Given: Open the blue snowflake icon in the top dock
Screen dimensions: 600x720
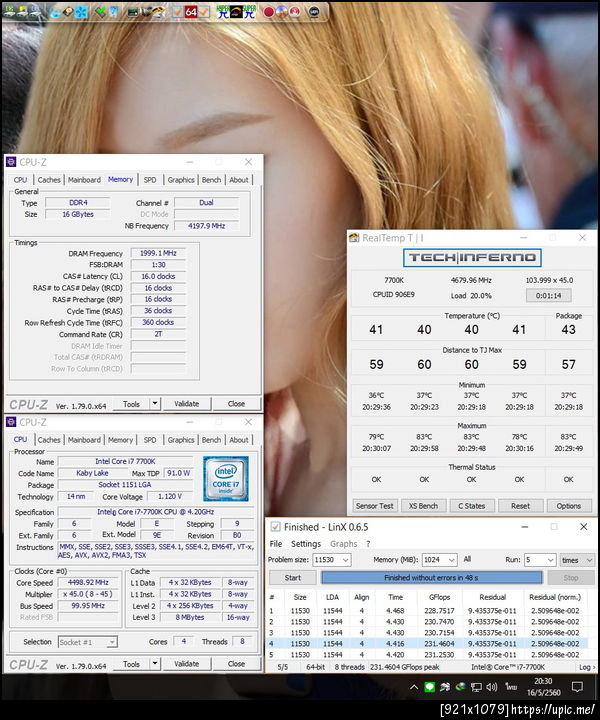Looking at the screenshot, I should click(x=81, y=12).
